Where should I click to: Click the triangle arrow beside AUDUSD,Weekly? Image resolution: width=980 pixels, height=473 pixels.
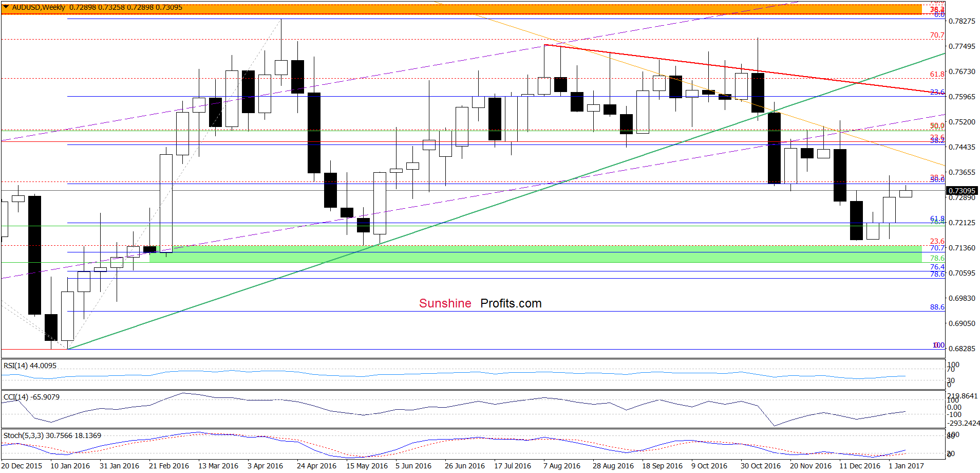6,7
